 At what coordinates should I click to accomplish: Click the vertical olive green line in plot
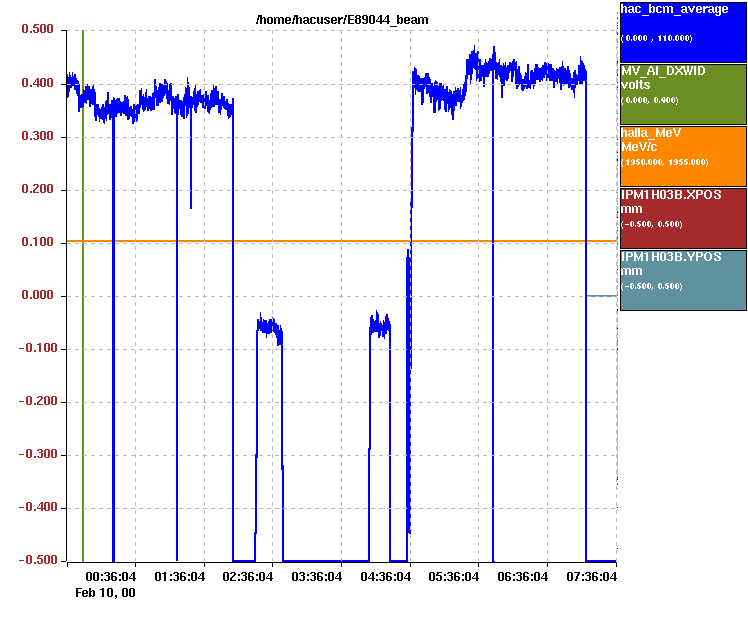click(x=83, y=300)
